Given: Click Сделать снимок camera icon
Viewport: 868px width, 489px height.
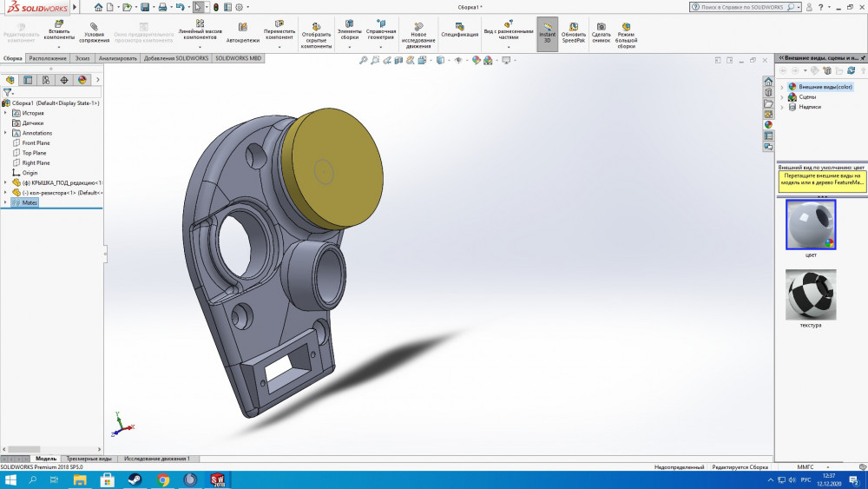Looking at the screenshot, I should coord(602,32).
